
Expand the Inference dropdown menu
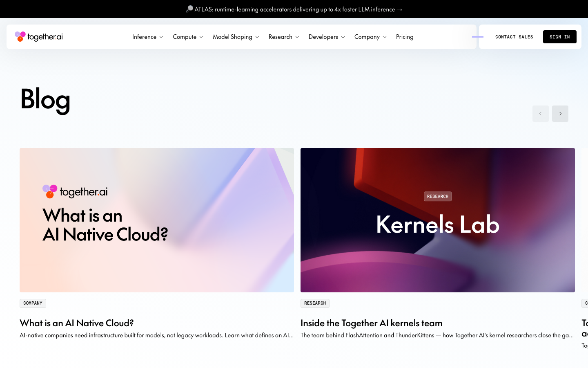click(x=148, y=37)
